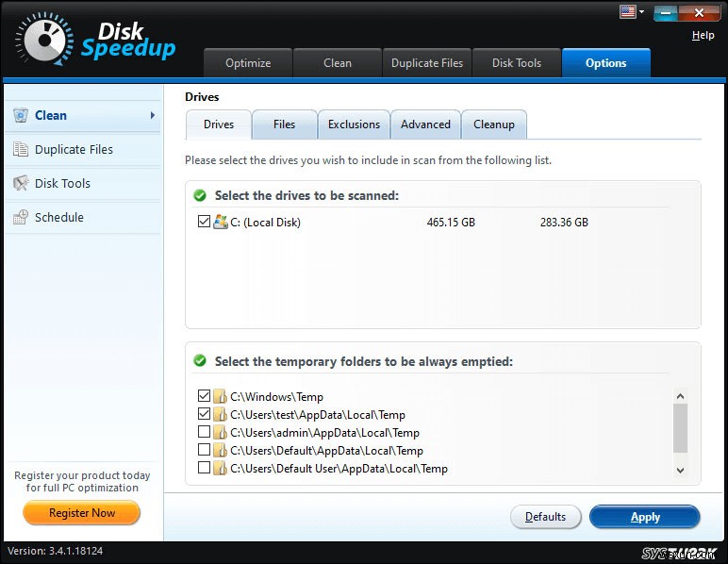This screenshot has width=728, height=564.
Task: Switch to the Duplicate Files top tab
Action: (x=427, y=62)
